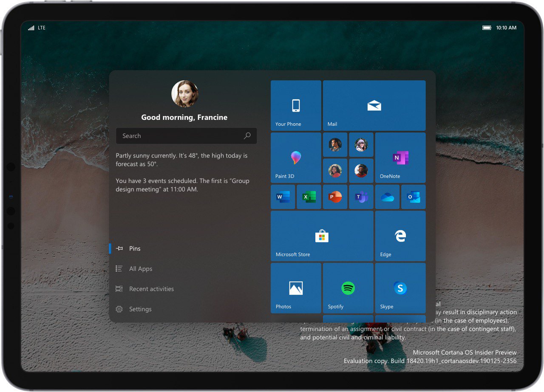544x392 pixels.
Task: Open top-right contact in People tile
Action: coord(361,145)
